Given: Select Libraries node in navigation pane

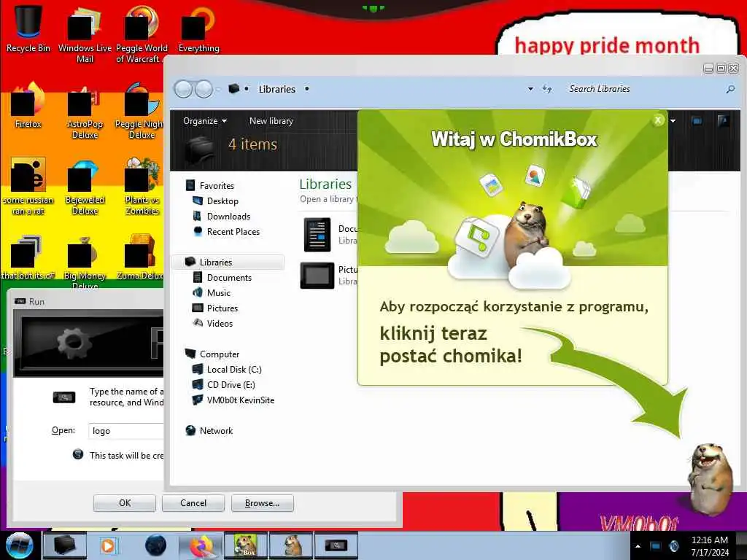Looking at the screenshot, I should (228, 262).
